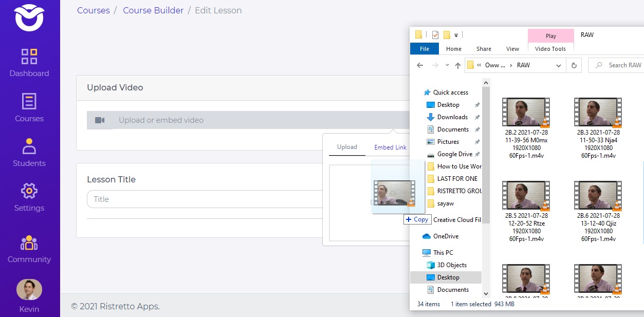Select the Play contextual tab
The image size is (644, 317).
[551, 36]
